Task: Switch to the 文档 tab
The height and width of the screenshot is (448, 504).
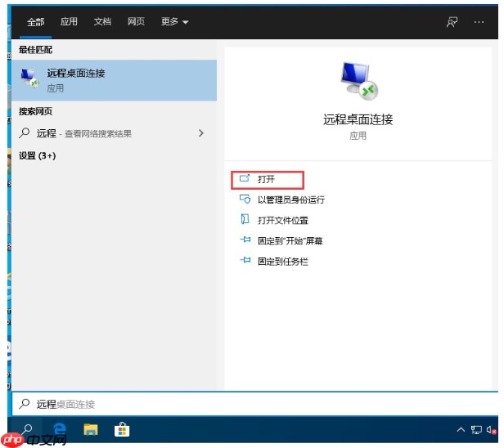Action: pos(102,21)
